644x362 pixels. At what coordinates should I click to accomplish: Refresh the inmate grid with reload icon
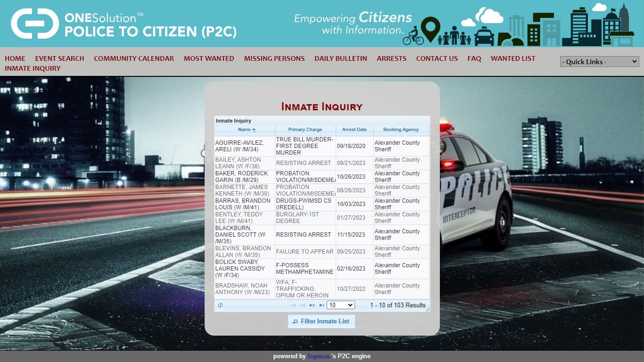[220, 305]
